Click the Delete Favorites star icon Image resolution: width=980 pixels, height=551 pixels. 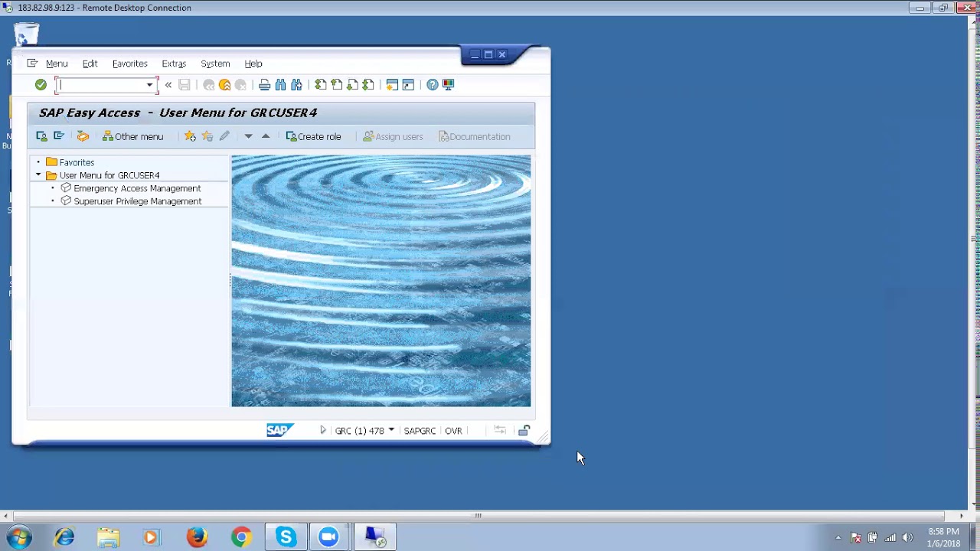click(207, 136)
